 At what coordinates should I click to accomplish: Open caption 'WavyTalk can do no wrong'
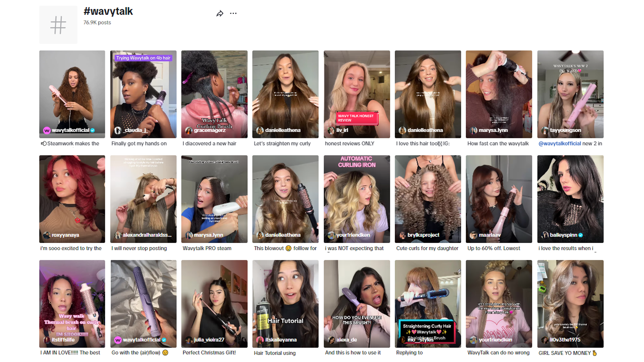point(498,353)
